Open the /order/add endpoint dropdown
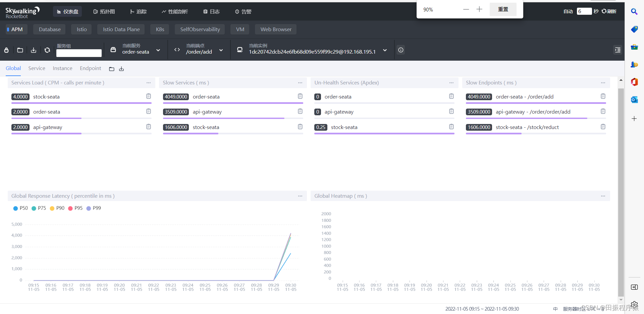Viewport: 644px width, 314px height. point(221,50)
